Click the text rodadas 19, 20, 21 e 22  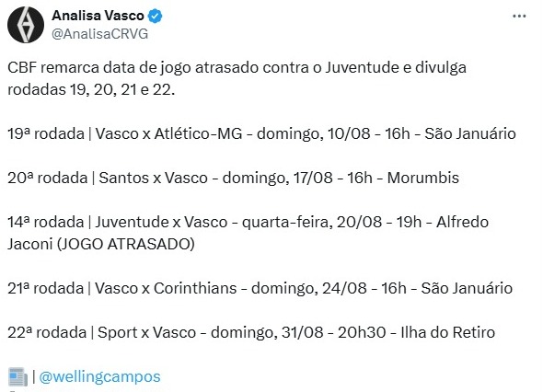[91, 89]
